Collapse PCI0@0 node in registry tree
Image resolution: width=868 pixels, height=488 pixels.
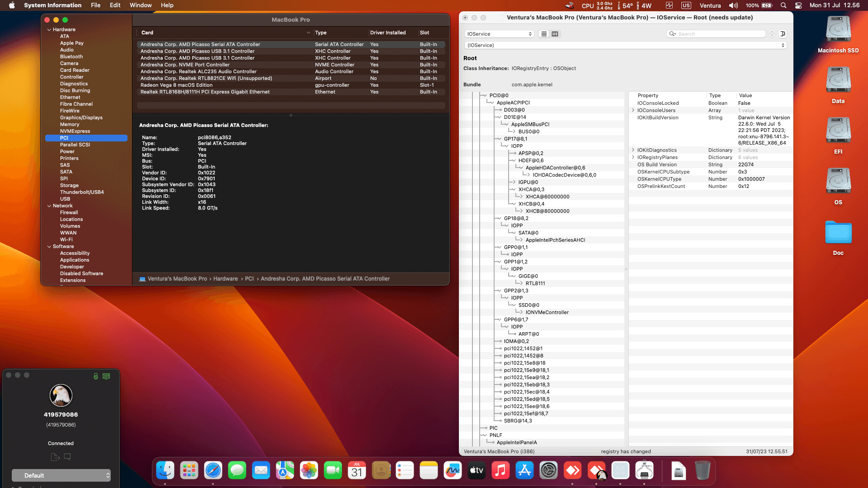(485, 95)
